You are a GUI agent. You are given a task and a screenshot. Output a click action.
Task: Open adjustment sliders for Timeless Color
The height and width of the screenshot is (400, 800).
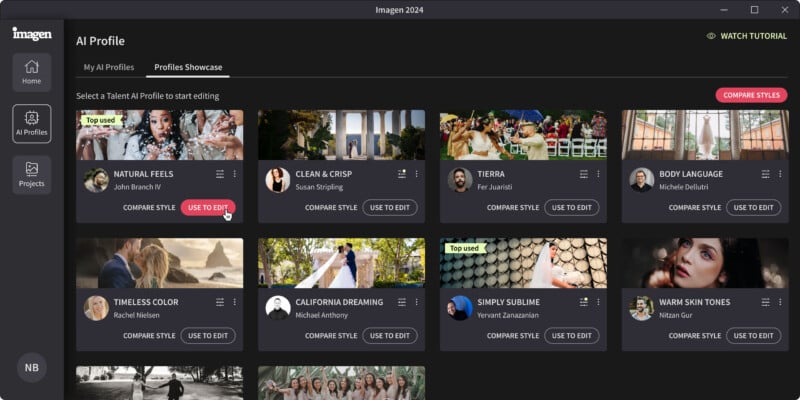click(220, 302)
